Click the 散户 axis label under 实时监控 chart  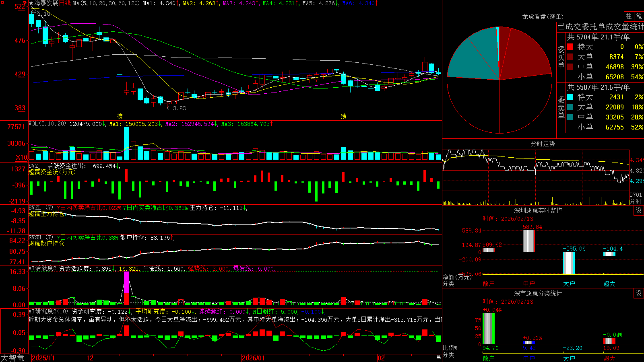[x=489, y=284]
